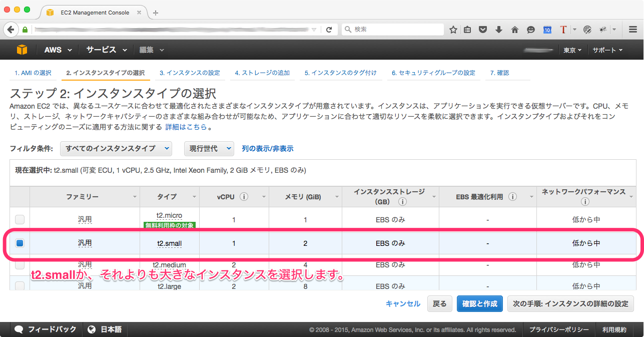Image resolution: width=644 pixels, height=337 pixels.
Task: Open a new browser tab with plus
Action: point(156,13)
